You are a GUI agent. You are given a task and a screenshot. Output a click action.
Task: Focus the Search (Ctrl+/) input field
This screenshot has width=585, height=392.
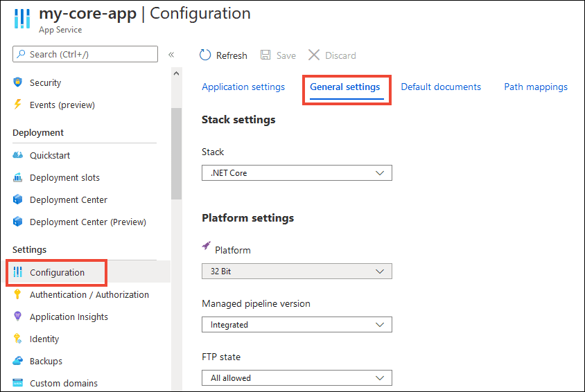click(x=85, y=54)
